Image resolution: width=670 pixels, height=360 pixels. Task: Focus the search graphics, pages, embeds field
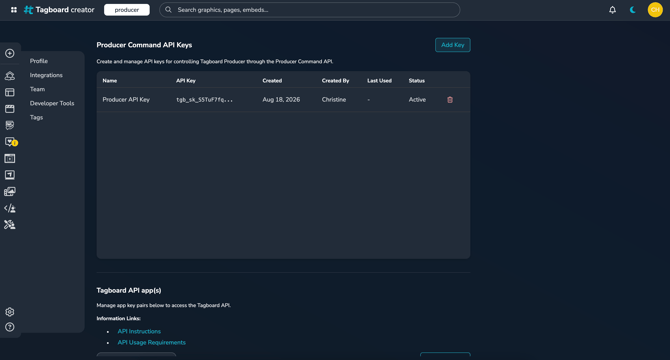pyautogui.click(x=309, y=10)
